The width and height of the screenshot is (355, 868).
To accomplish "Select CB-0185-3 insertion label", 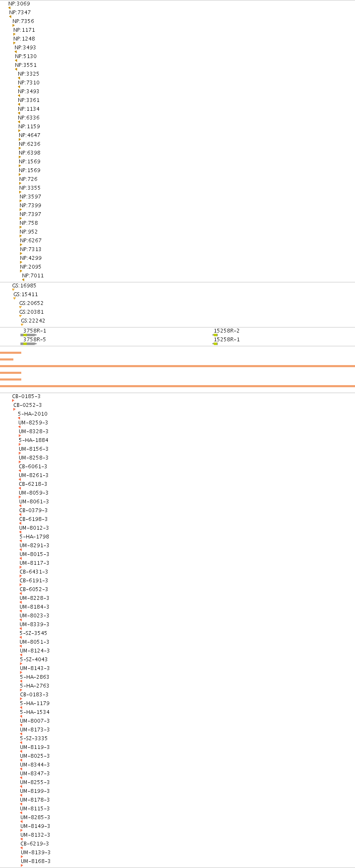I will tap(26, 396).
